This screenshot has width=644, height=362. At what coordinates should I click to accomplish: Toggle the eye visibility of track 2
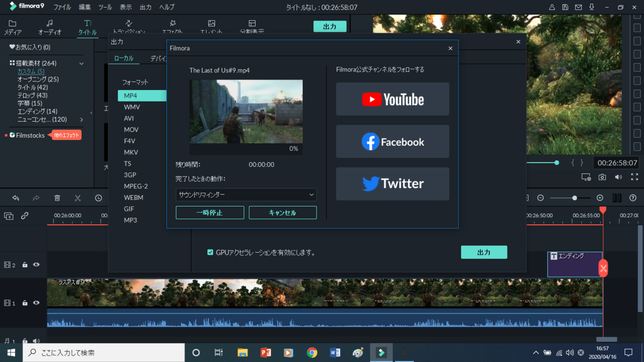click(x=36, y=265)
